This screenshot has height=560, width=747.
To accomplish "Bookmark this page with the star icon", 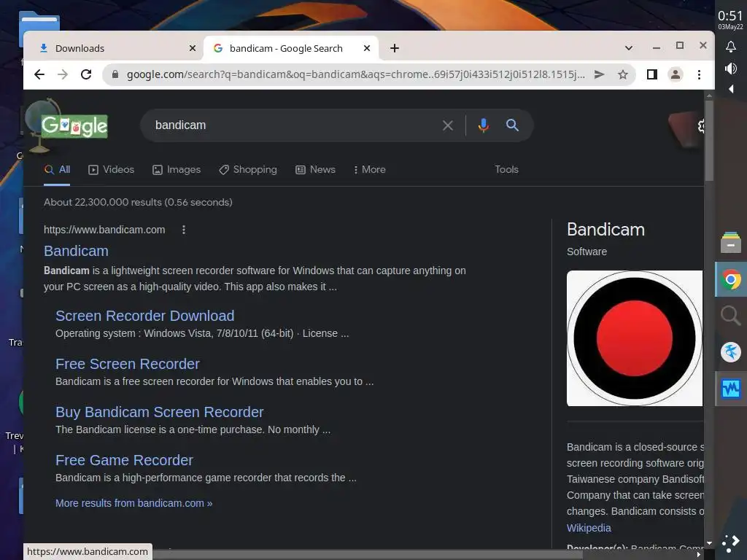I will (623, 74).
